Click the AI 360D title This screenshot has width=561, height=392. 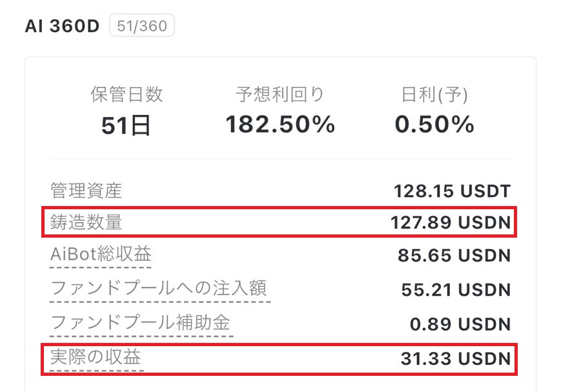click(63, 26)
